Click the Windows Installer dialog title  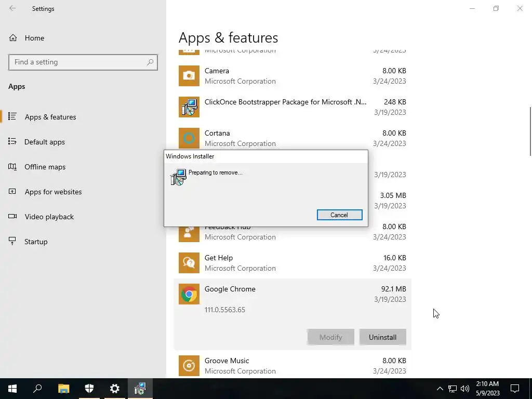[x=190, y=156]
